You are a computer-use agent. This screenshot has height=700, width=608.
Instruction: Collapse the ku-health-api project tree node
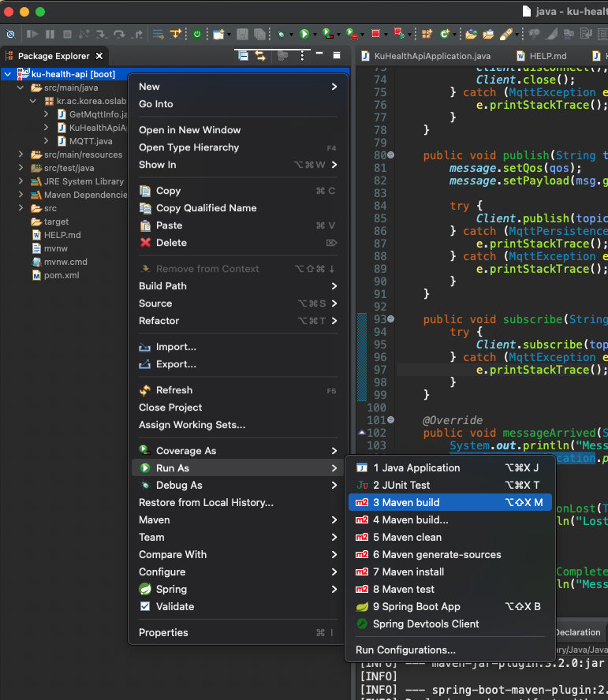click(x=8, y=74)
